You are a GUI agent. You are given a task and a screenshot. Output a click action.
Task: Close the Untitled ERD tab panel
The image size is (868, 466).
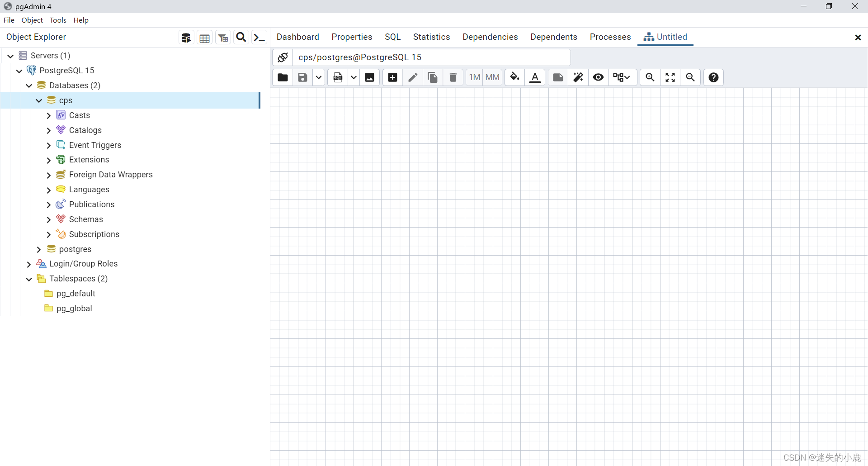click(858, 38)
